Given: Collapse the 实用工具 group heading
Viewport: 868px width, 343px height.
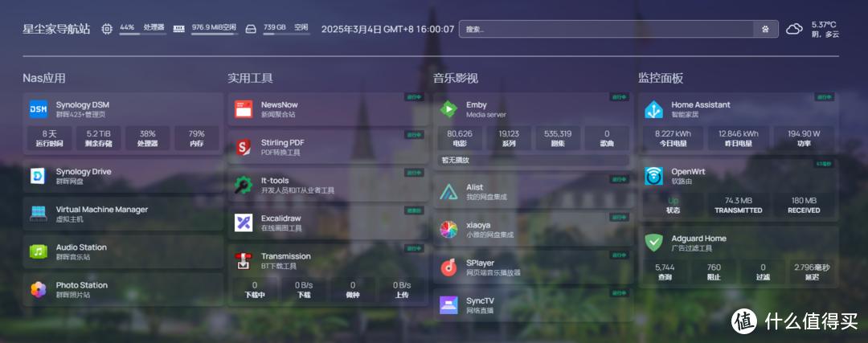Looking at the screenshot, I should pyautogui.click(x=250, y=78).
